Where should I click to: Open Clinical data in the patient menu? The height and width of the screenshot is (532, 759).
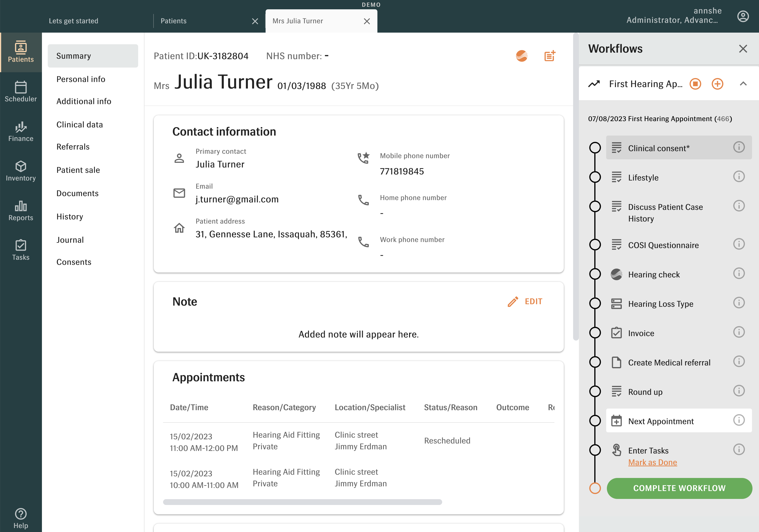coord(79,125)
